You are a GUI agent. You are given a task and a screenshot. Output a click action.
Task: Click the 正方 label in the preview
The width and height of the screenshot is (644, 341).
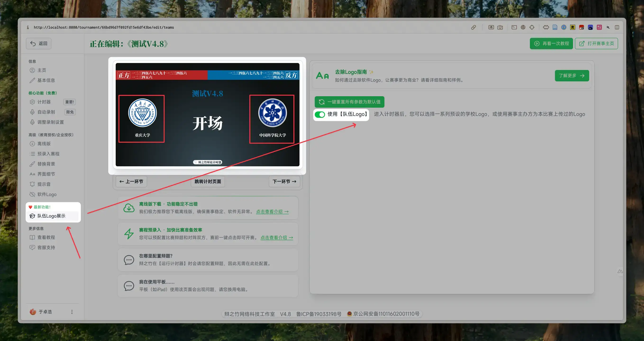(124, 75)
